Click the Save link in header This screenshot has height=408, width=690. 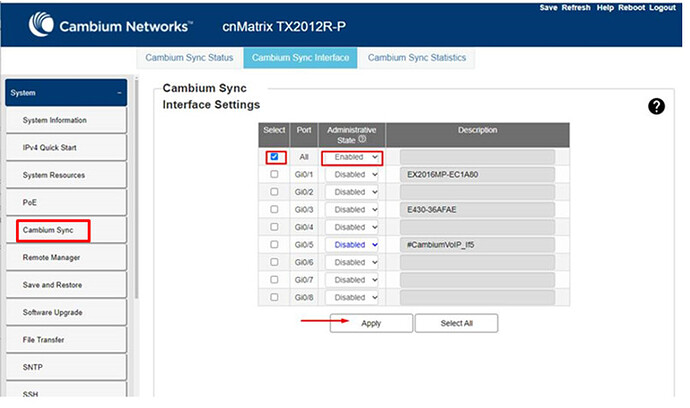tap(548, 7)
